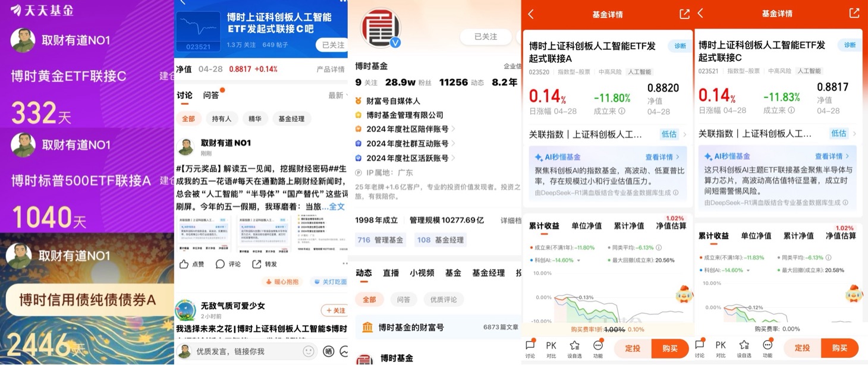Open 功能 icon in 联接C bottom bar
The height and width of the screenshot is (365, 868).
[768, 348]
